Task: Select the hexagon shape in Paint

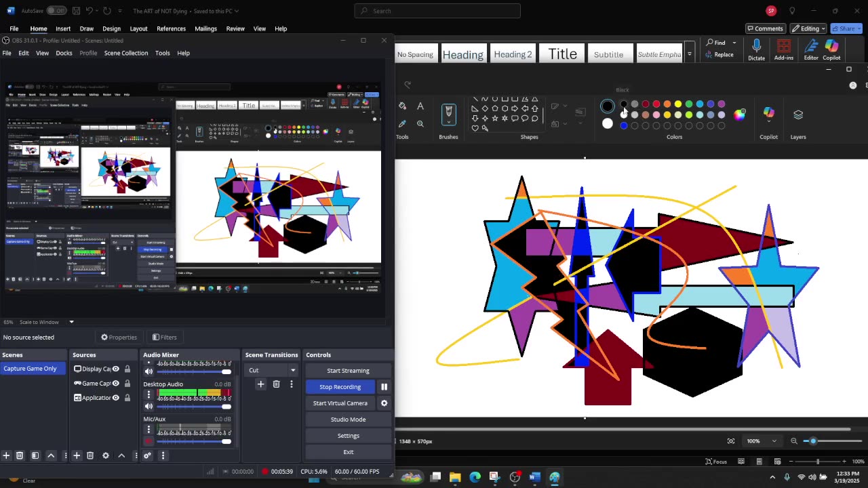Action: pos(505,108)
